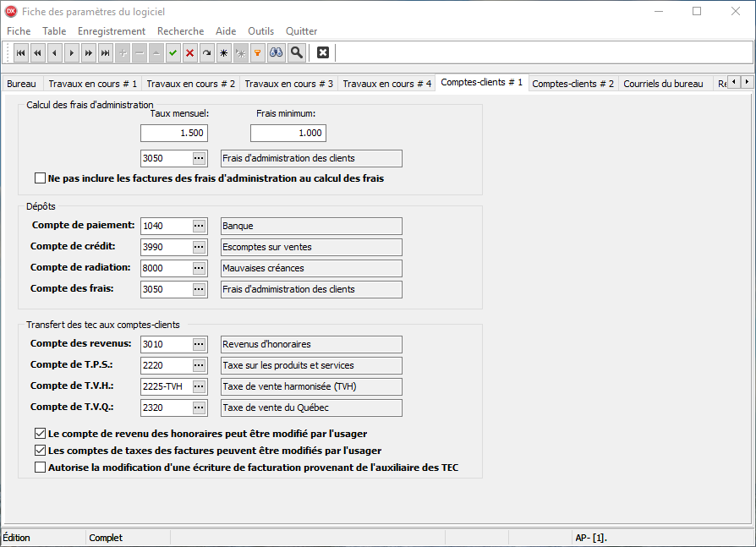The width and height of the screenshot is (756, 547).
Task: Switch to Travaux en cours # 3 tab
Action: tap(289, 84)
